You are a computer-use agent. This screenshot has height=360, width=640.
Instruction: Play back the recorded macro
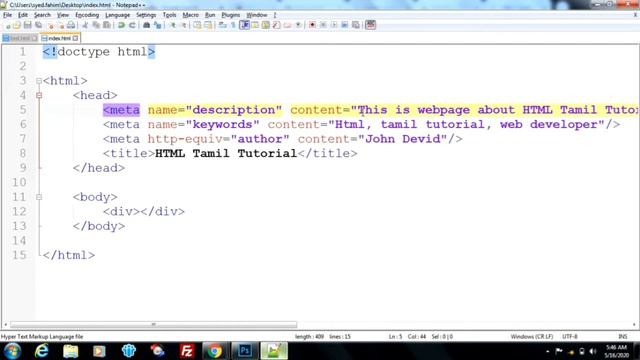(x=334, y=25)
